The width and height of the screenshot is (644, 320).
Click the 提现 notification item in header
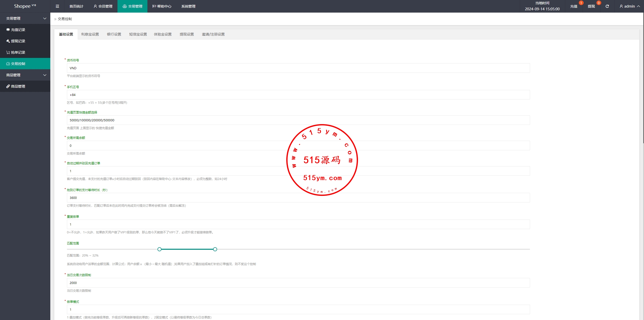[591, 6]
